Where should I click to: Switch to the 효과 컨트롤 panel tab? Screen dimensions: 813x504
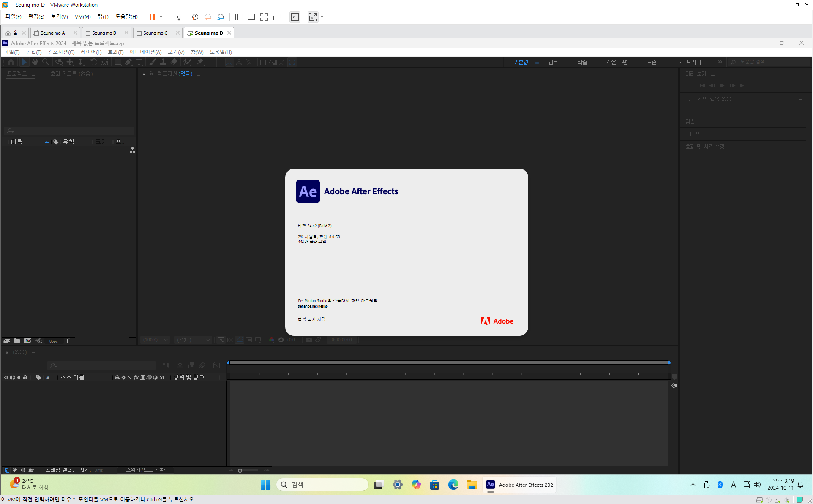point(72,74)
